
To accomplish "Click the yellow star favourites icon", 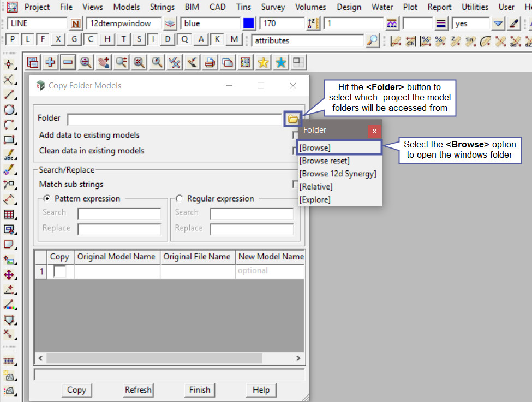I will click(x=263, y=63).
